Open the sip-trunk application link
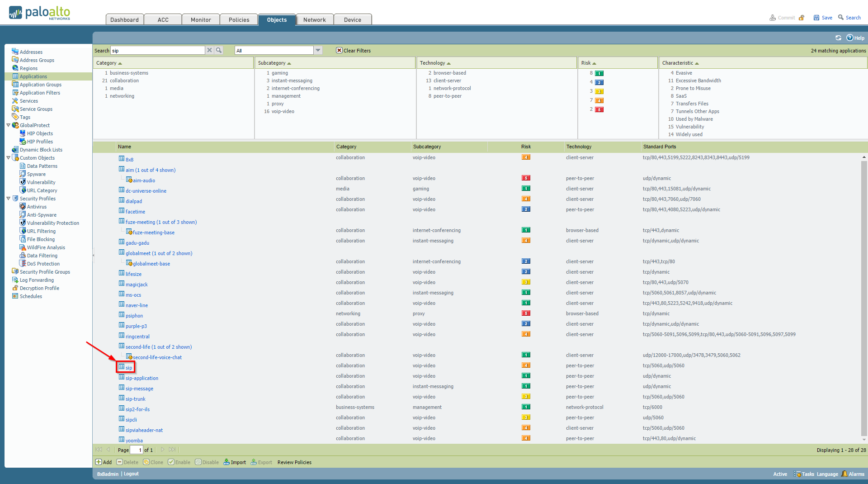This screenshot has width=868, height=484. pyautogui.click(x=136, y=399)
